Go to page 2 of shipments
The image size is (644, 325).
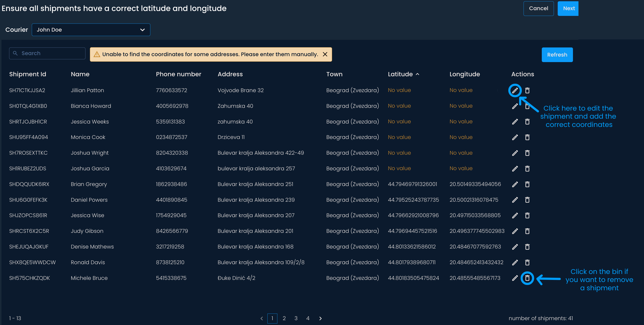click(284, 318)
